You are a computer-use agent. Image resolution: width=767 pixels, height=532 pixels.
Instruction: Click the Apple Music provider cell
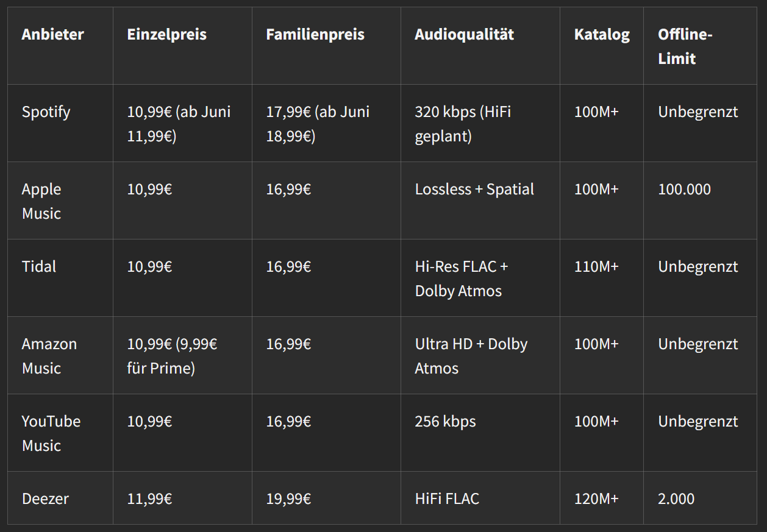click(41, 201)
